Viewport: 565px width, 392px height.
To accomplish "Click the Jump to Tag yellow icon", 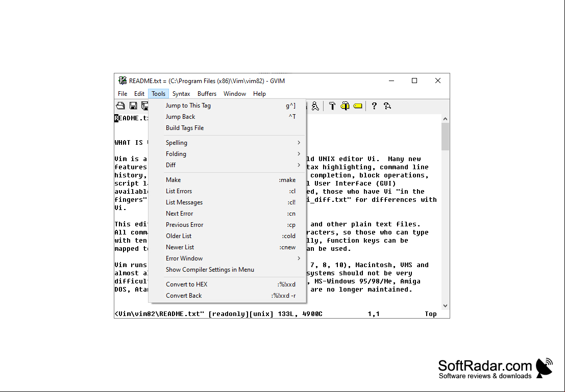I will click(358, 106).
